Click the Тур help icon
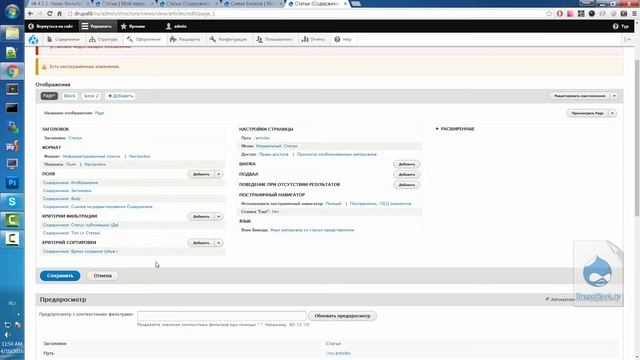Viewport: 640px width, 360px height. point(621,26)
